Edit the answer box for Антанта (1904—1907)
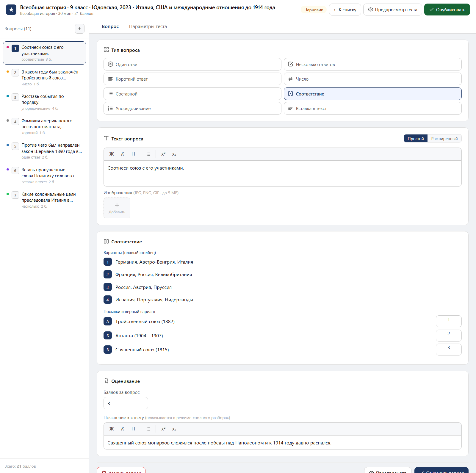 click(449, 336)
